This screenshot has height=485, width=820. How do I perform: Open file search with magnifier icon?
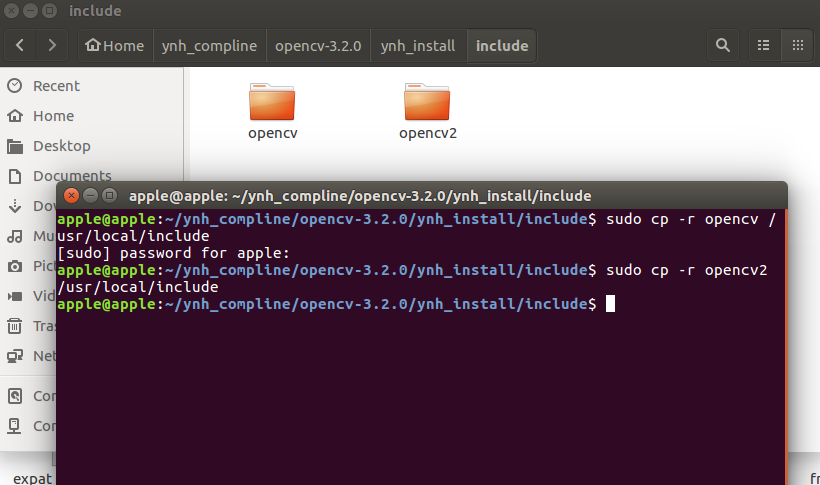723,46
